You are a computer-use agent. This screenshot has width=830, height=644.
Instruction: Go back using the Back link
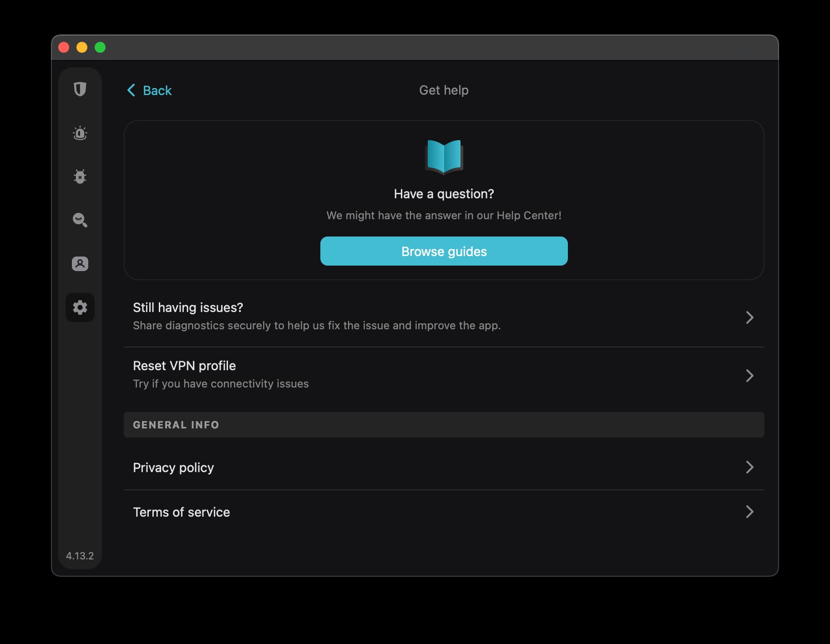[157, 91]
